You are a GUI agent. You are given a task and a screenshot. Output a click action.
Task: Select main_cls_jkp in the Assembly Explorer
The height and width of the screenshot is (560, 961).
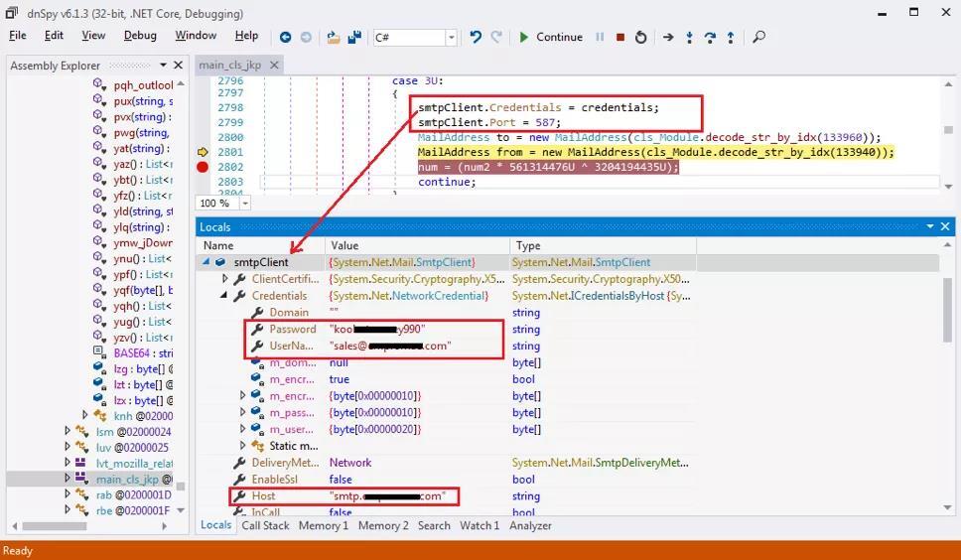pos(126,479)
